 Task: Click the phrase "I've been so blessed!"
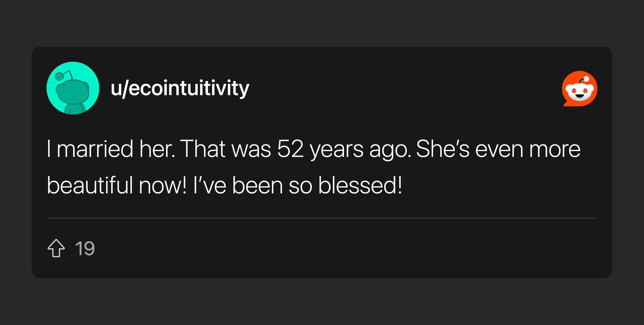click(x=298, y=186)
